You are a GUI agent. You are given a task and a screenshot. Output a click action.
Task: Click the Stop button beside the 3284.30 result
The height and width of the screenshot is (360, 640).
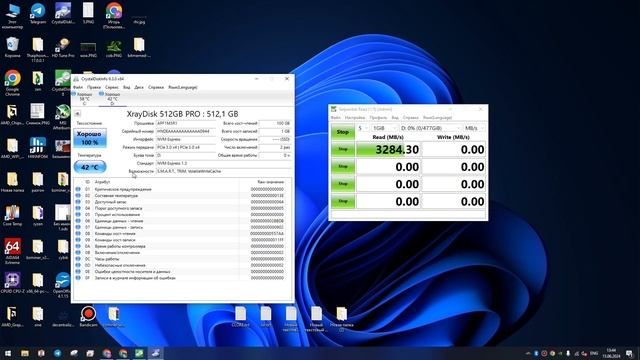(x=343, y=149)
